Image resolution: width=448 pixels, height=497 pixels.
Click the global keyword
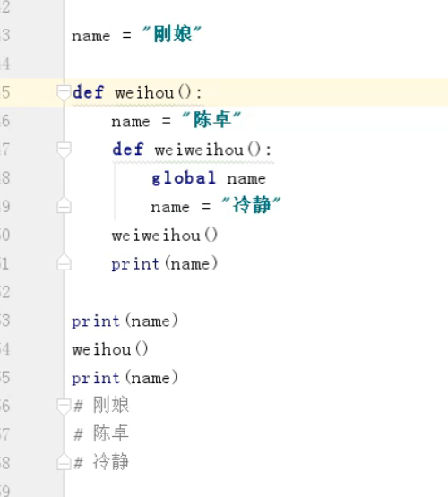pos(184,178)
